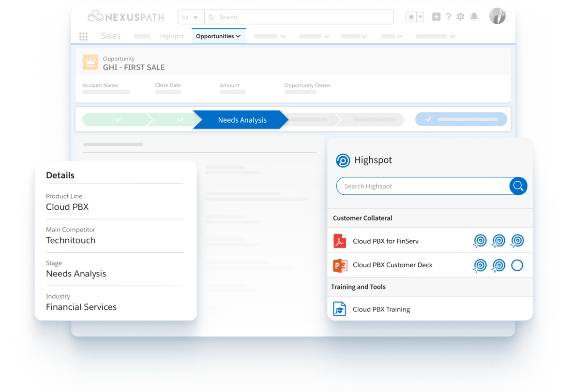Open help question mark icon

tap(449, 16)
